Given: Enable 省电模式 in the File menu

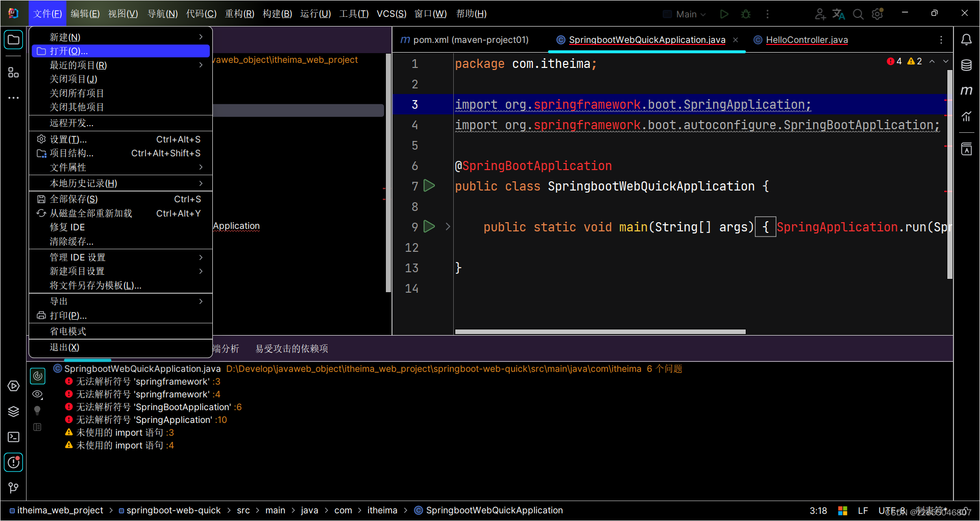Looking at the screenshot, I should pos(67,331).
